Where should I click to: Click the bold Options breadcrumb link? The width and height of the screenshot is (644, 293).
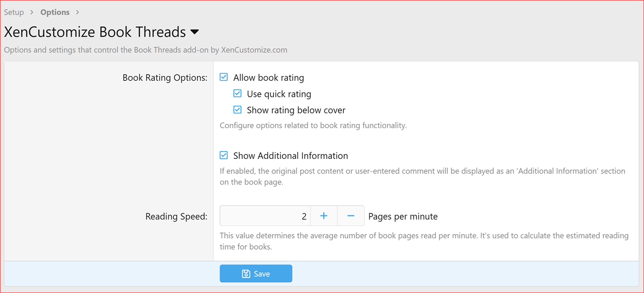point(55,12)
